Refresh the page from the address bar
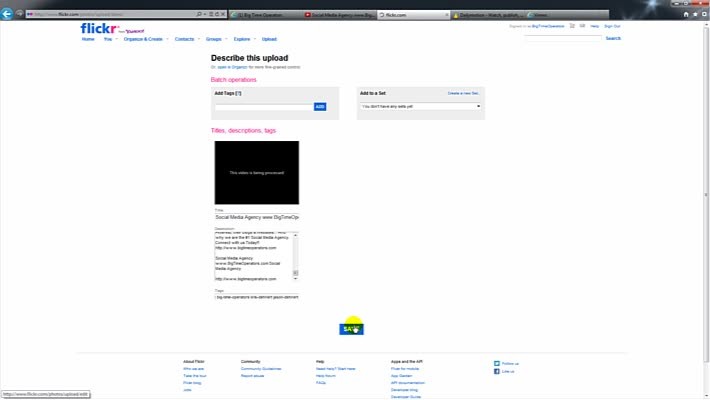 (x=217, y=14)
